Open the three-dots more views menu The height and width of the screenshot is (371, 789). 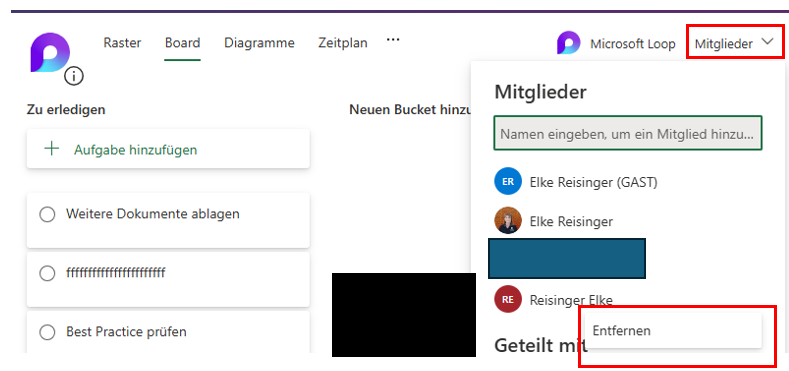tap(392, 39)
